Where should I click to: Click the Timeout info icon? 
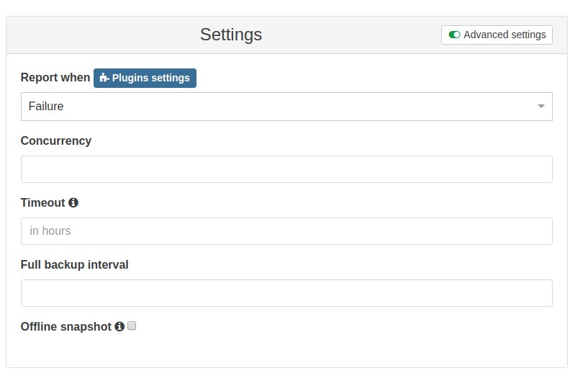click(73, 202)
